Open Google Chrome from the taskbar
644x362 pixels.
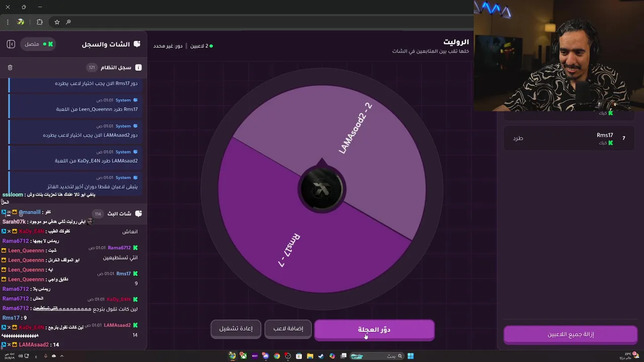277,356
